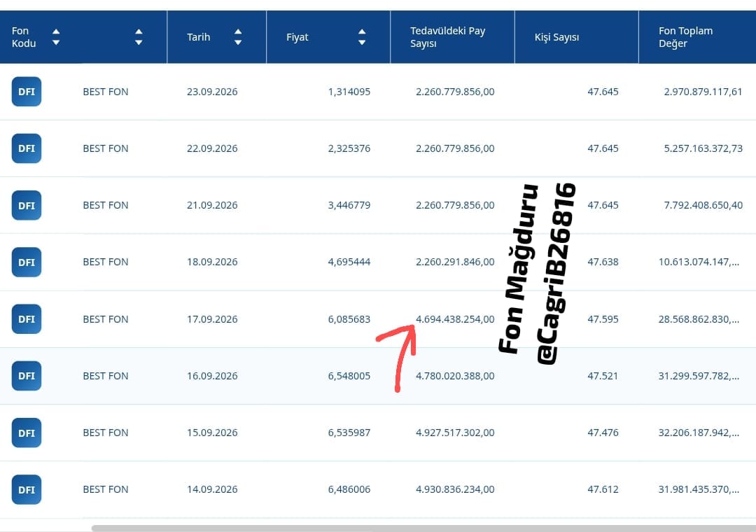Click the date cell 21.09.2026
The width and height of the screenshot is (756, 532).
[x=212, y=205]
